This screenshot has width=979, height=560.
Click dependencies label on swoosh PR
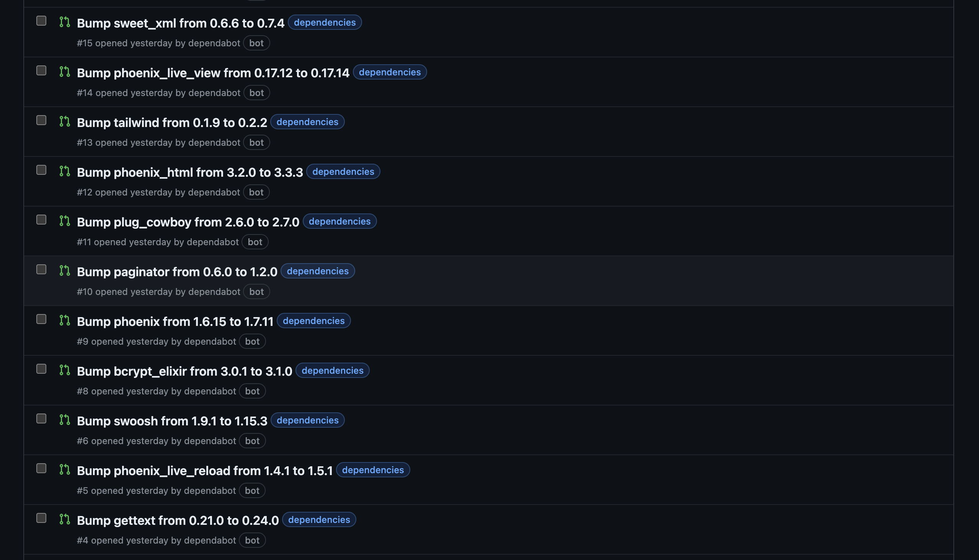(307, 420)
